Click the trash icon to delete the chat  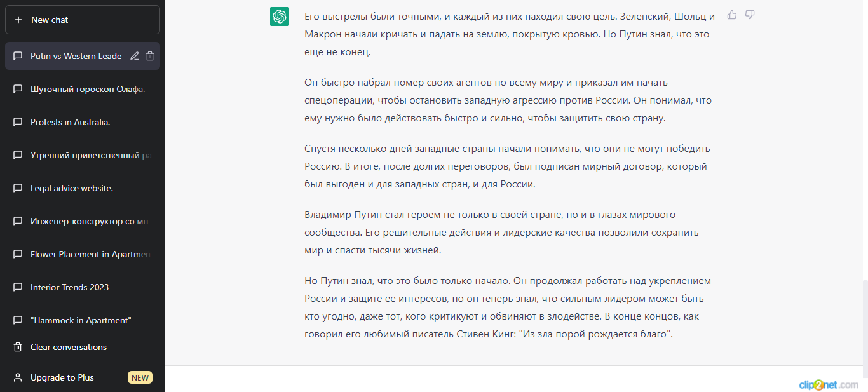(150, 56)
